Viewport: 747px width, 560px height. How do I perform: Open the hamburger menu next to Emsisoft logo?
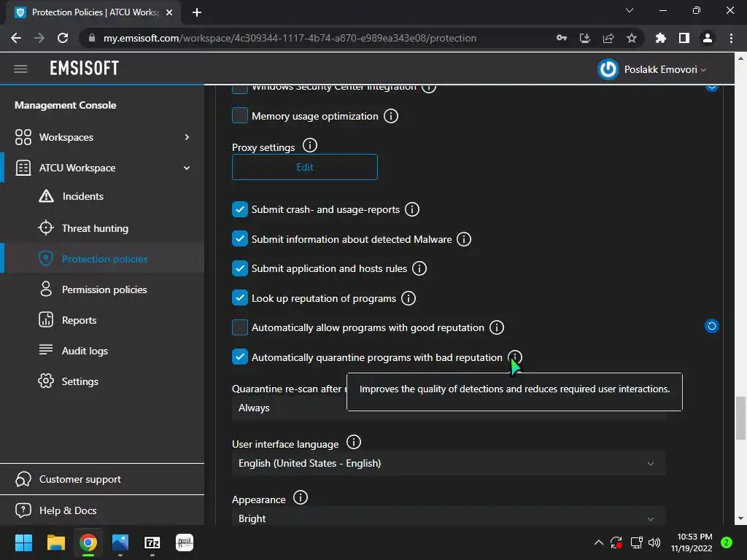(20, 69)
